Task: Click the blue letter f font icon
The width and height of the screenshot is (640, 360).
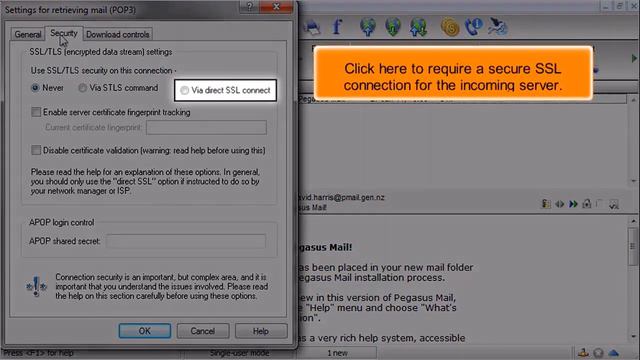Action: (x=337, y=27)
